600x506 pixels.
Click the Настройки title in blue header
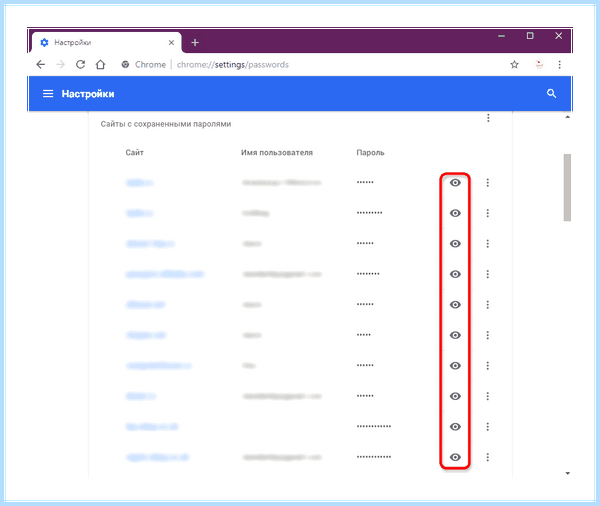tap(88, 94)
